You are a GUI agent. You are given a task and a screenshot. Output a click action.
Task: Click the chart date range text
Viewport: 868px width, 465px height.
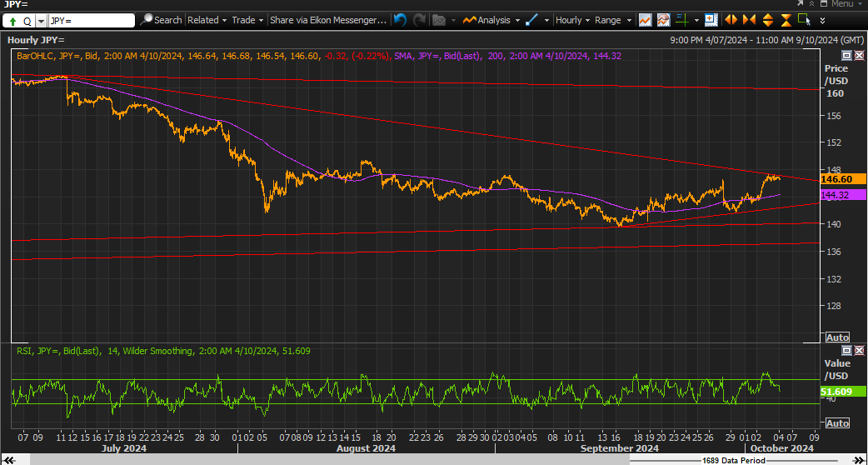coord(766,40)
